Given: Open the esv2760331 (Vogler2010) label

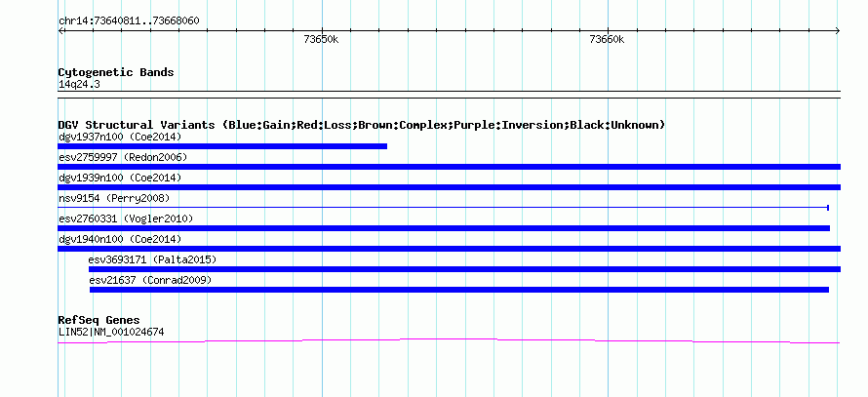Looking at the screenshot, I should [x=126, y=218].
